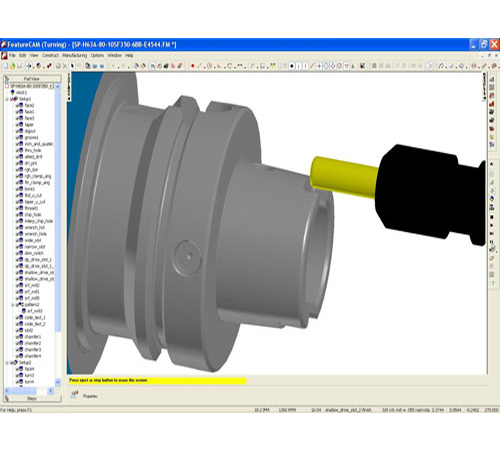Click the tree horizontal scroll right arrow
Viewport: 500px width, 450px height.
[x=51, y=391]
